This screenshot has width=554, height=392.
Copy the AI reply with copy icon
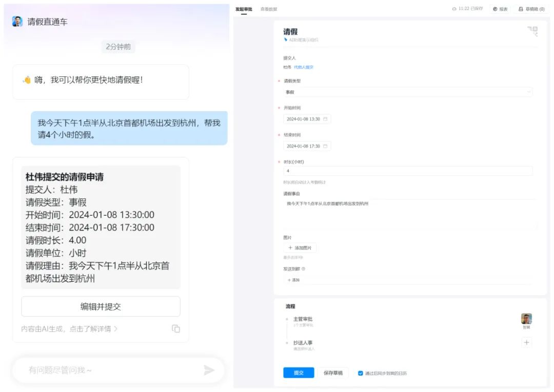point(176,328)
